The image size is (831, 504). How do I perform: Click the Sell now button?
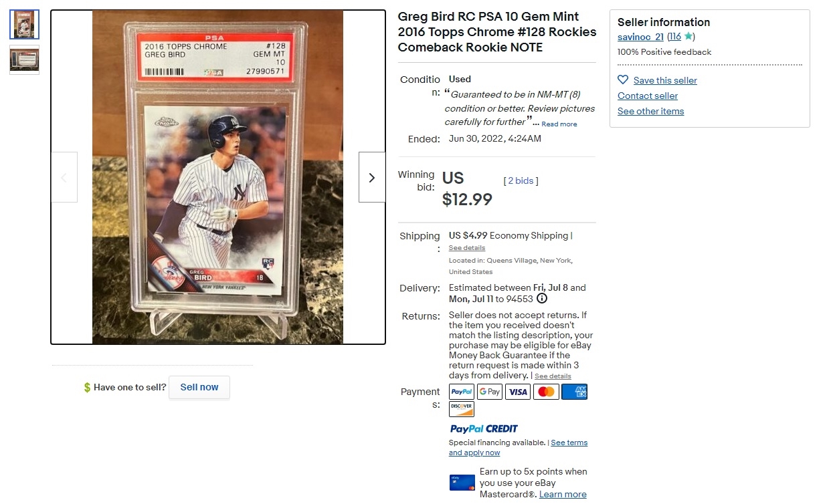199,388
